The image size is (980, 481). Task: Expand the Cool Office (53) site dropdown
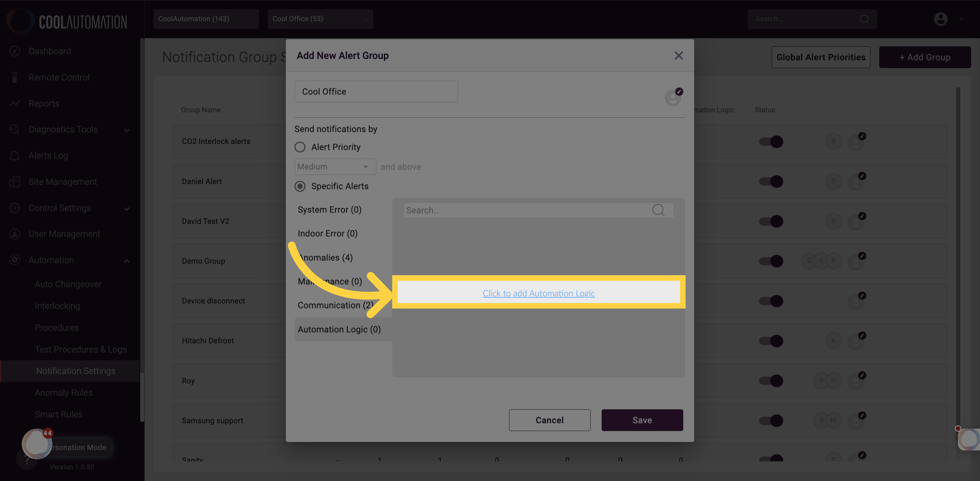[x=320, y=19]
